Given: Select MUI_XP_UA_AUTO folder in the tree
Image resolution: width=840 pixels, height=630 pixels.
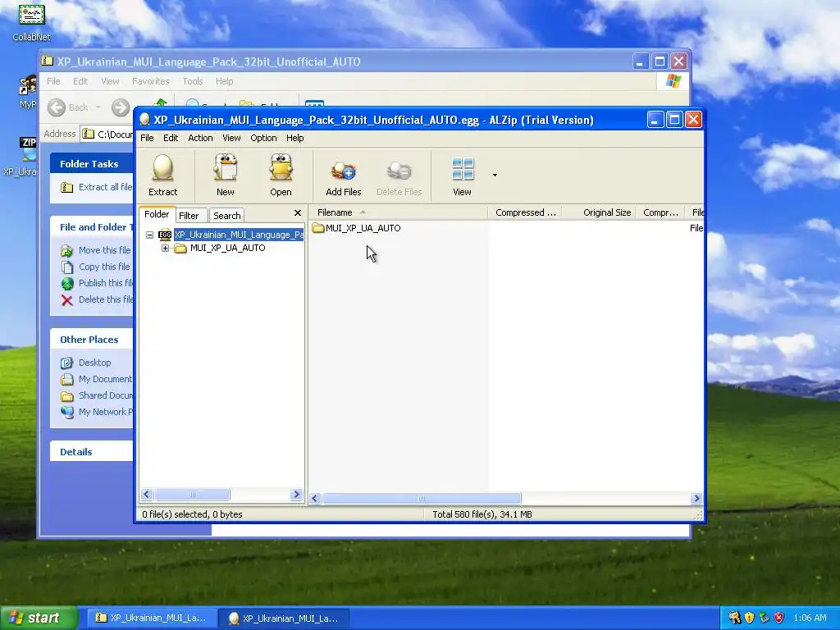Looking at the screenshot, I should [x=228, y=248].
